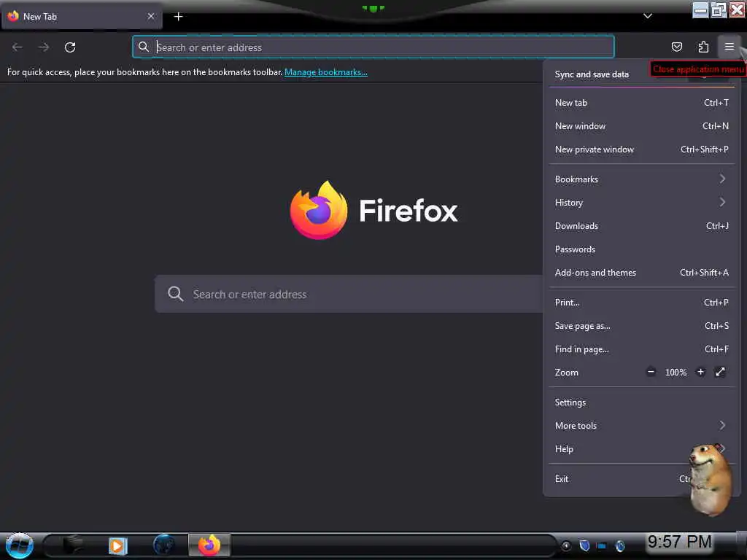Expand the More tools submenu
The width and height of the screenshot is (747, 560).
641,426
